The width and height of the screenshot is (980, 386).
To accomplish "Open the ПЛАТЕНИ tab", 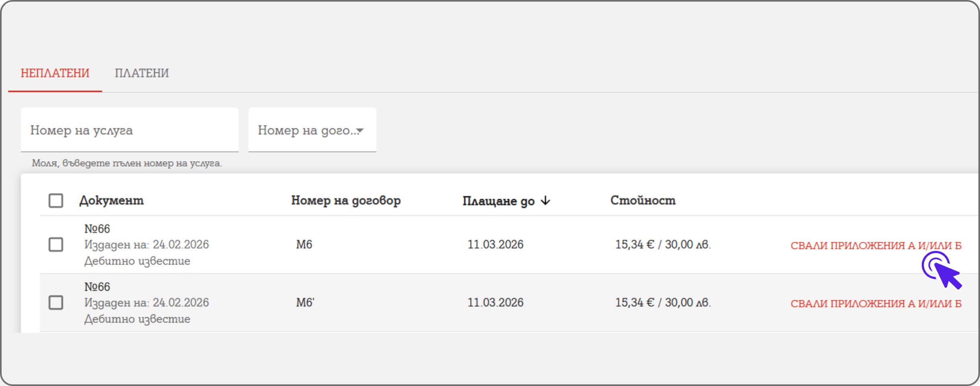I will click(x=142, y=73).
